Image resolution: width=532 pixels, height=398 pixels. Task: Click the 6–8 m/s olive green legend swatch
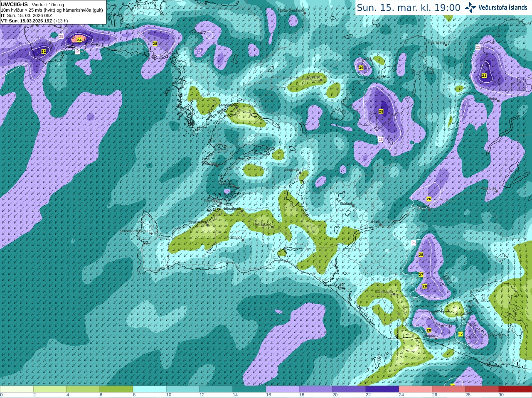click(x=116, y=389)
